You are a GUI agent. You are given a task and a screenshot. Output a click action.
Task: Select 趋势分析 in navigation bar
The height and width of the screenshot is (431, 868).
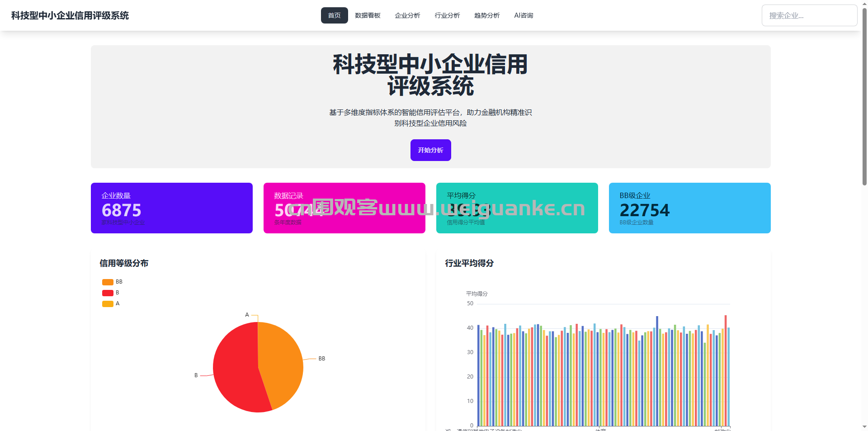point(487,15)
